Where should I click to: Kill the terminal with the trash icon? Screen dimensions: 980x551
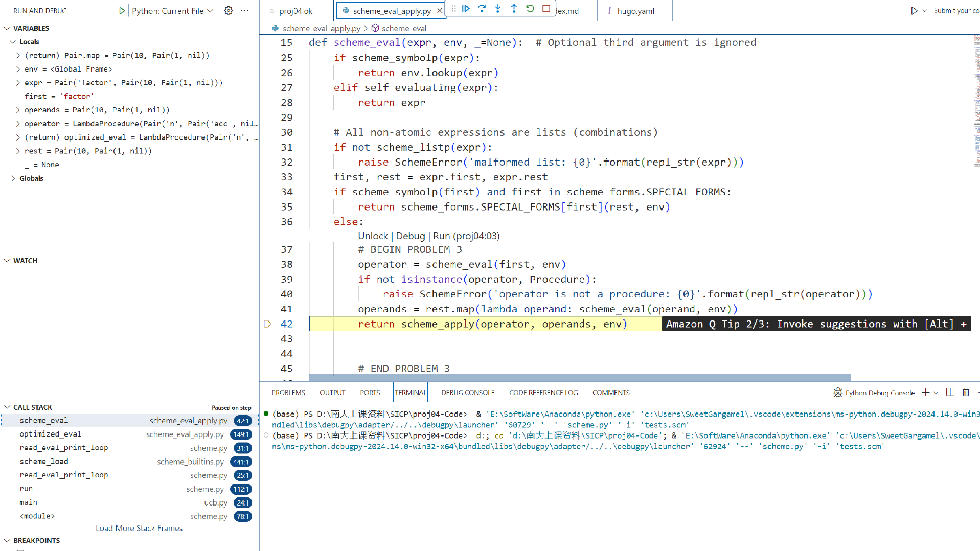click(966, 393)
